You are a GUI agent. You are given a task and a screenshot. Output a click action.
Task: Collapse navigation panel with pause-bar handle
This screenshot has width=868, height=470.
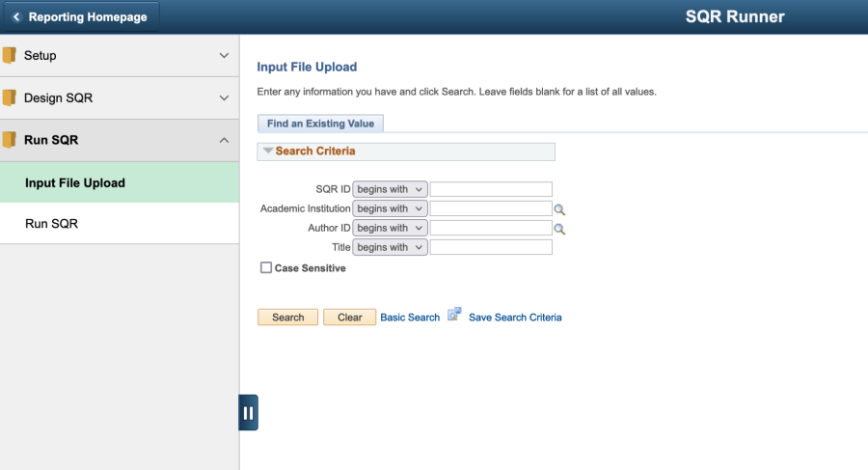click(249, 412)
